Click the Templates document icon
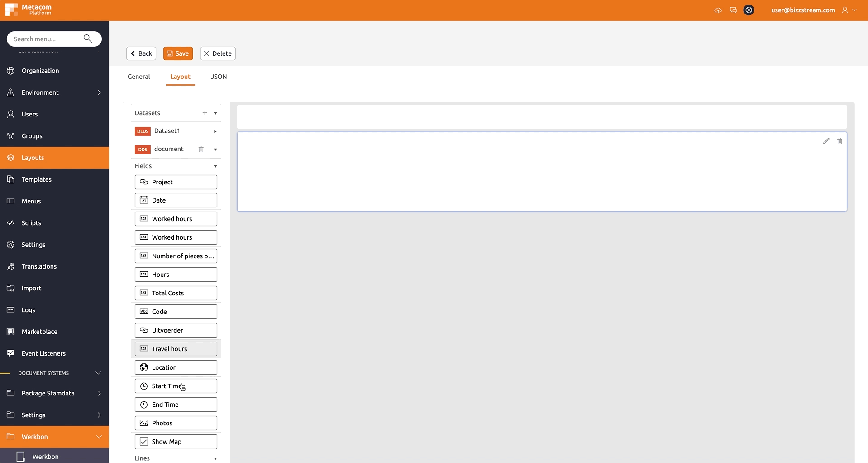This screenshot has height=463, width=868. click(x=11, y=179)
